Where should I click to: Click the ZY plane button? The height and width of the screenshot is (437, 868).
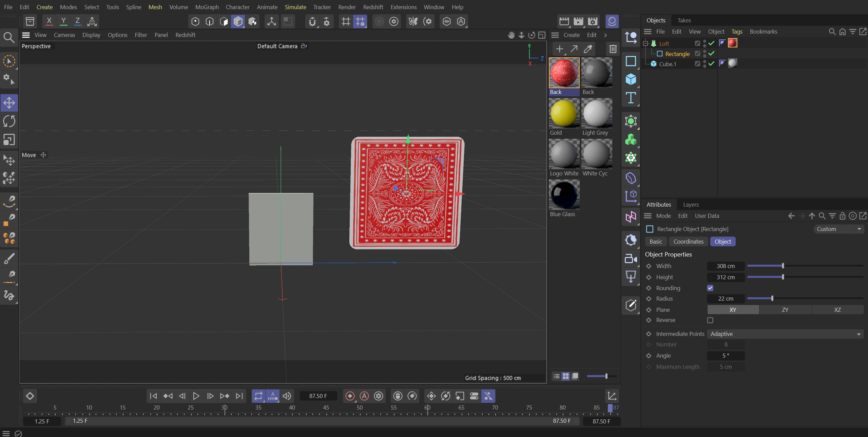point(785,309)
